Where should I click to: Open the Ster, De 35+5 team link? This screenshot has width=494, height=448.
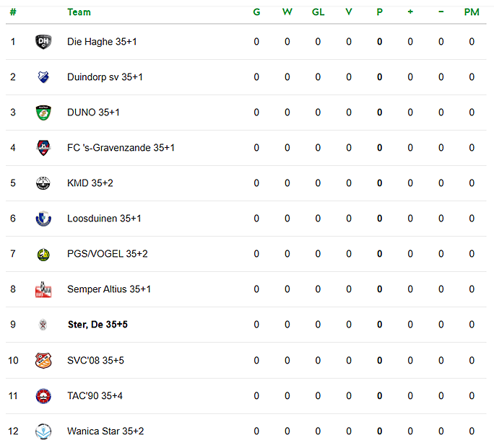(97, 325)
